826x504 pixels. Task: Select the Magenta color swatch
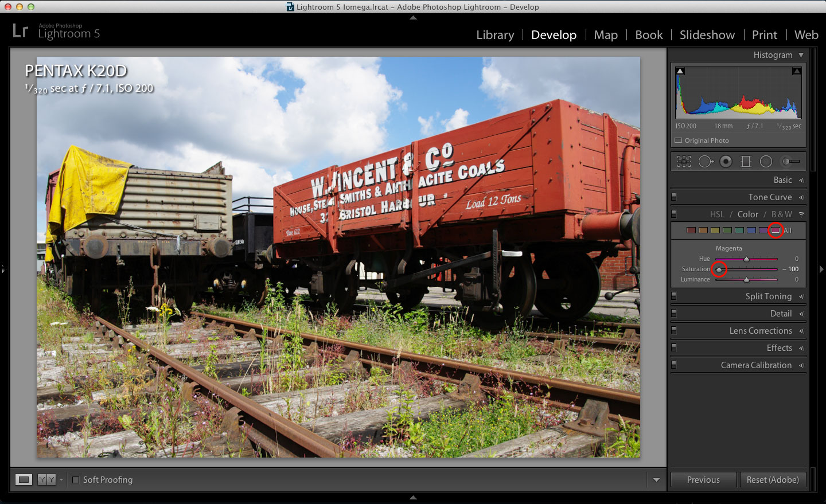(x=776, y=230)
